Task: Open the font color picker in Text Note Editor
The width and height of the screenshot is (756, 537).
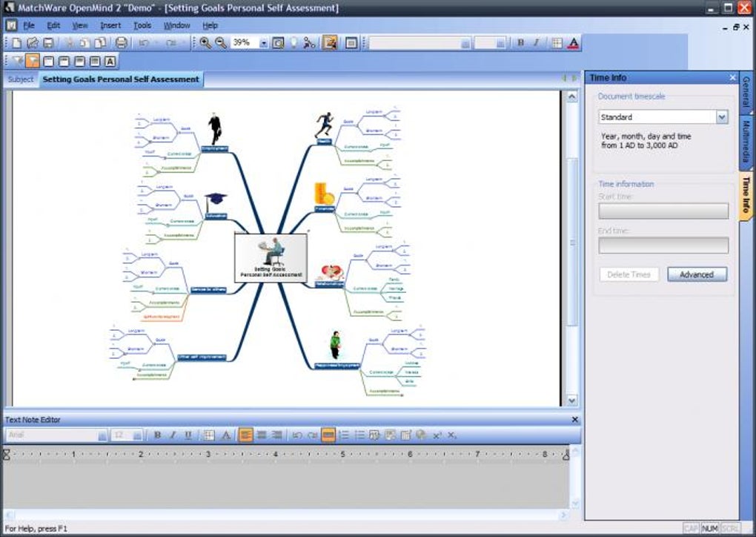Action: pyautogui.click(x=227, y=435)
